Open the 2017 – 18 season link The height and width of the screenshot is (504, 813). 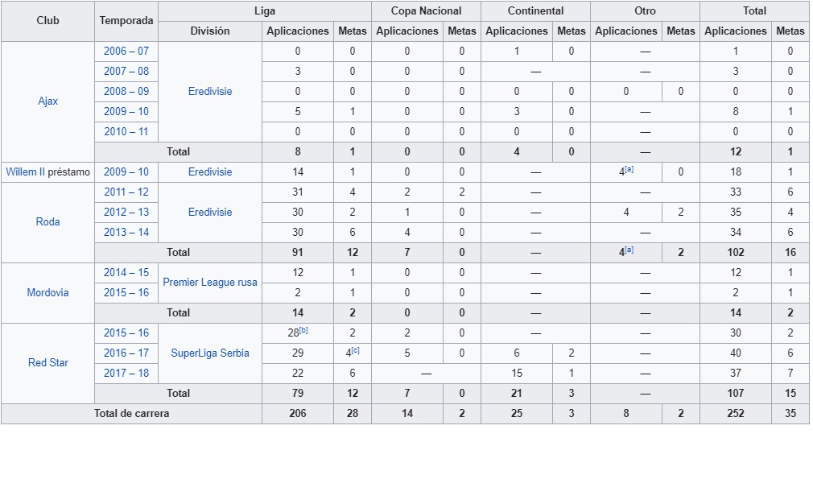(126, 374)
